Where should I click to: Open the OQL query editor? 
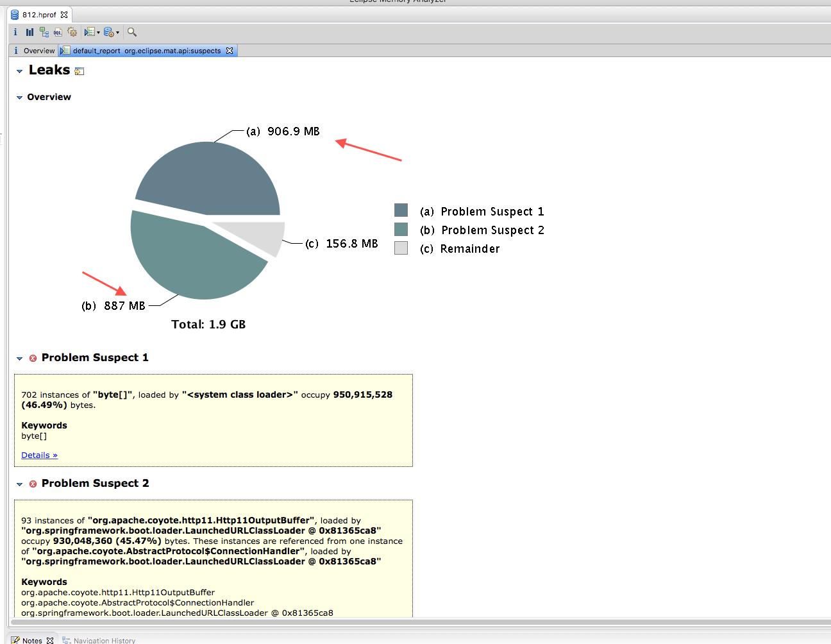point(58,32)
